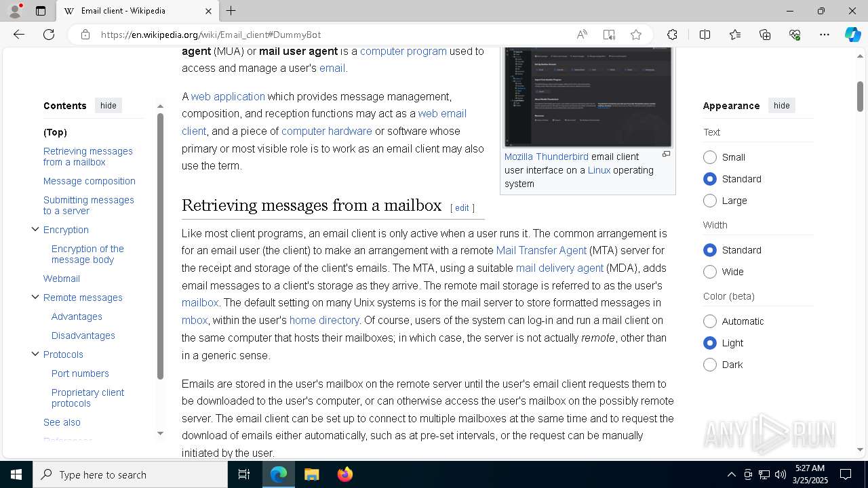Open Browser essentials heart icon
This screenshot has height=488, width=868.
(x=795, y=35)
